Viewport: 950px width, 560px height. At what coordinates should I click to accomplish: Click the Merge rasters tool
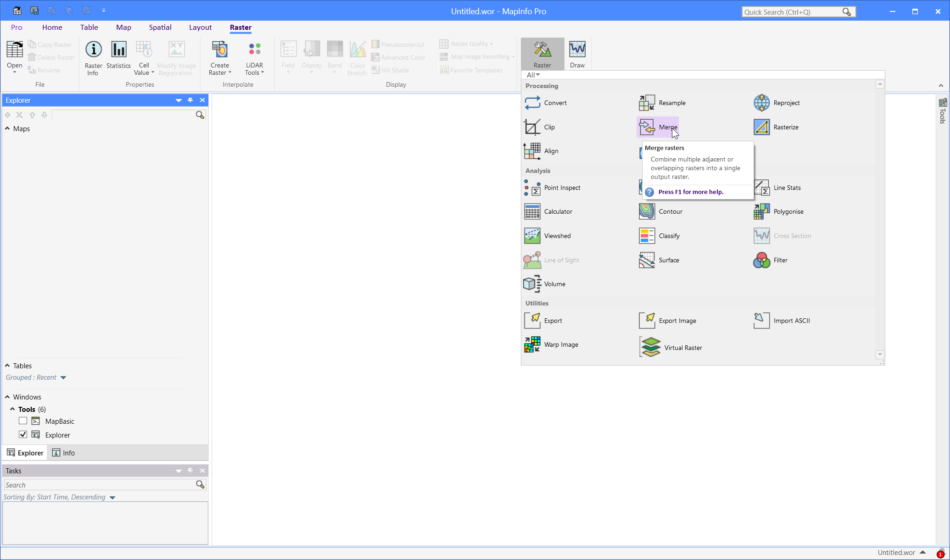click(658, 127)
